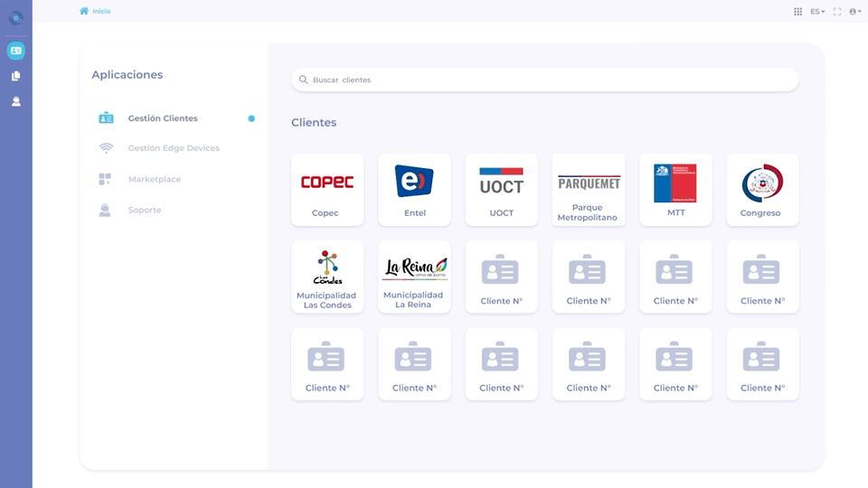Screen dimensions: 868x488
Task: Open the client ID card sidebar icon
Action: [16, 51]
